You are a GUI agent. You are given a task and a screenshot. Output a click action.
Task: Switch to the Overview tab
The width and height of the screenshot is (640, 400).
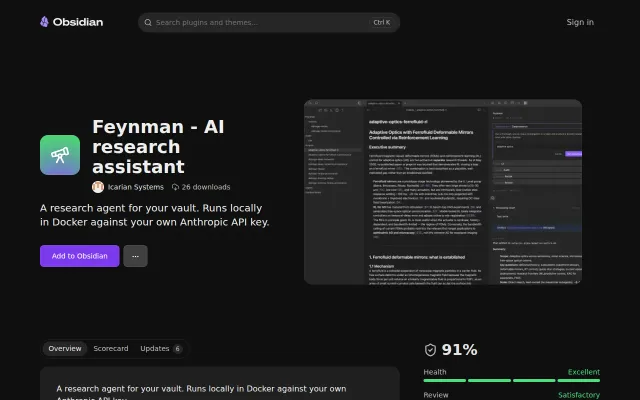pyautogui.click(x=65, y=349)
